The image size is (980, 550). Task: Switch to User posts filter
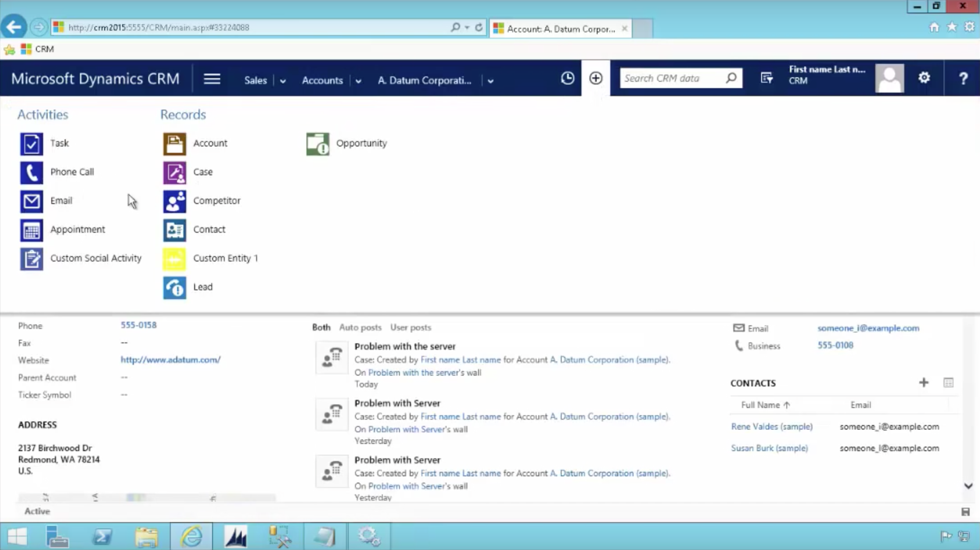click(410, 328)
